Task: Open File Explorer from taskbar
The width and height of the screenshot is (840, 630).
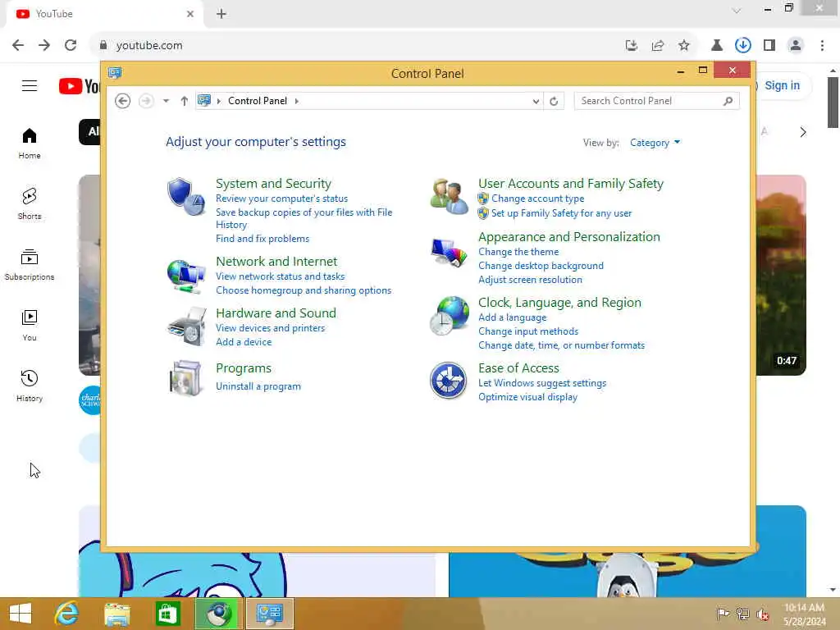Action: 116,614
